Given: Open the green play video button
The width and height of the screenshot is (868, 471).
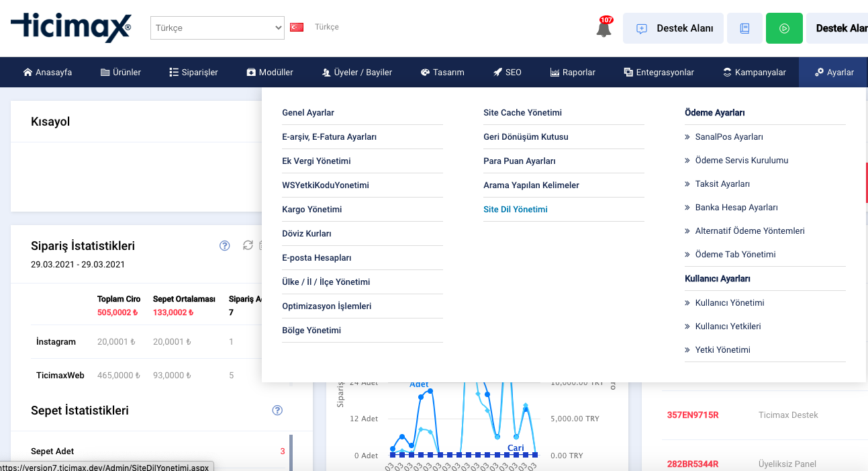Looking at the screenshot, I should [x=784, y=28].
